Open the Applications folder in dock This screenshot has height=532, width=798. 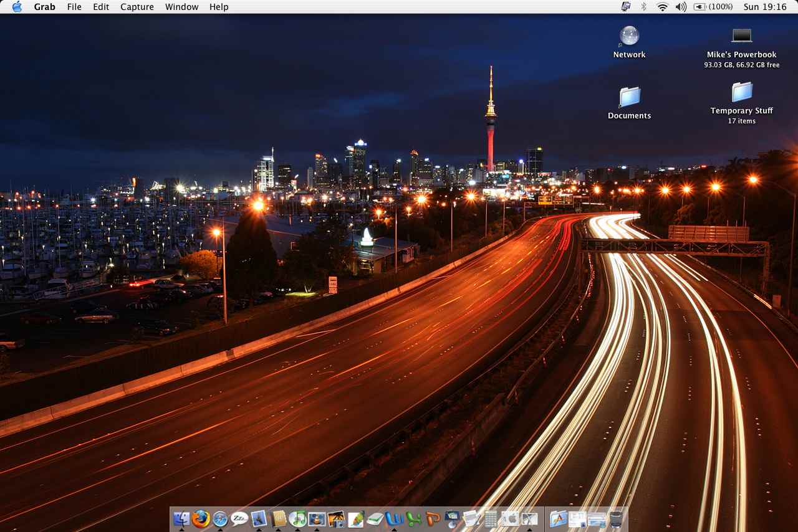coord(558,518)
